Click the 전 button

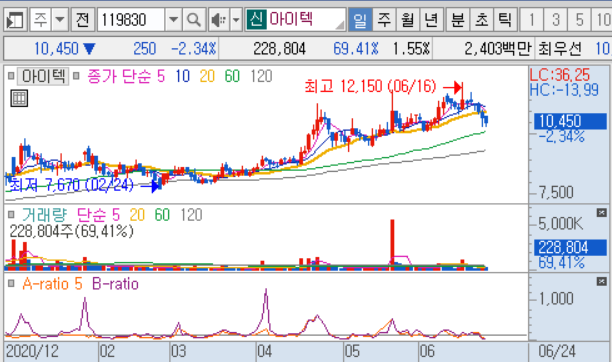[x=82, y=20]
